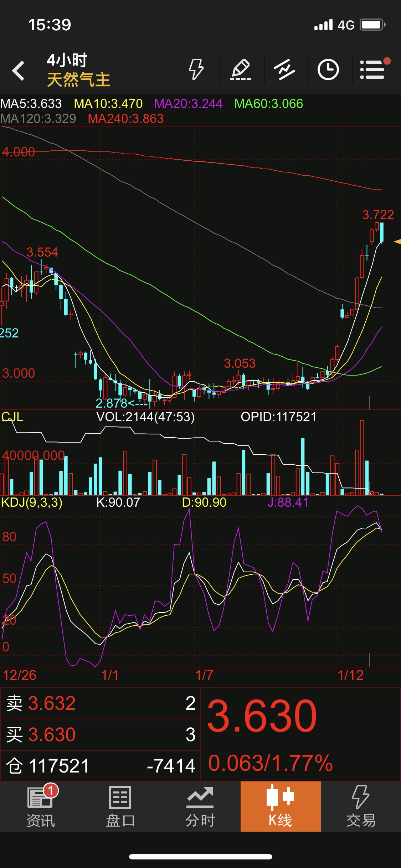401x868 pixels.
Task: Switch to the 资讯 news tab
Action: click(40, 807)
